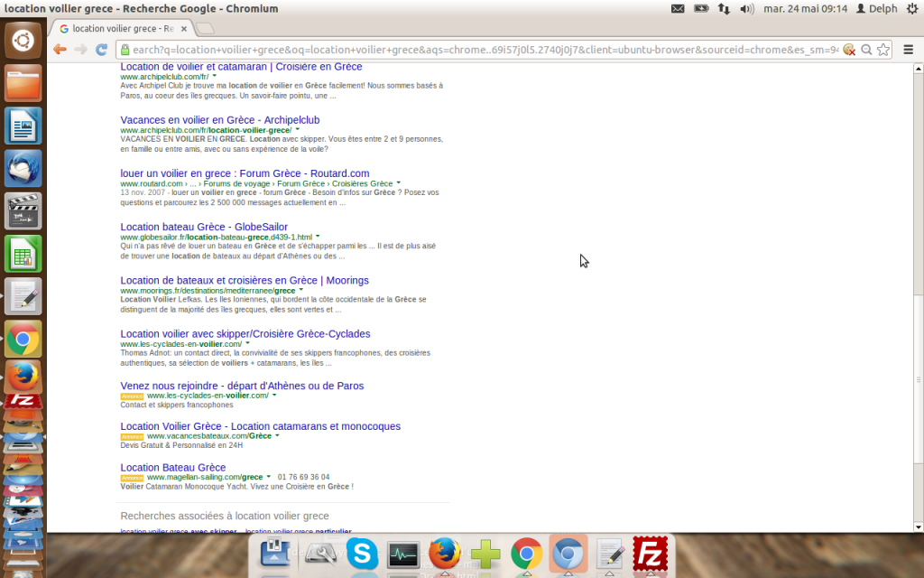Open the system monitor in bottom dock
The image size is (924, 578).
(403, 555)
